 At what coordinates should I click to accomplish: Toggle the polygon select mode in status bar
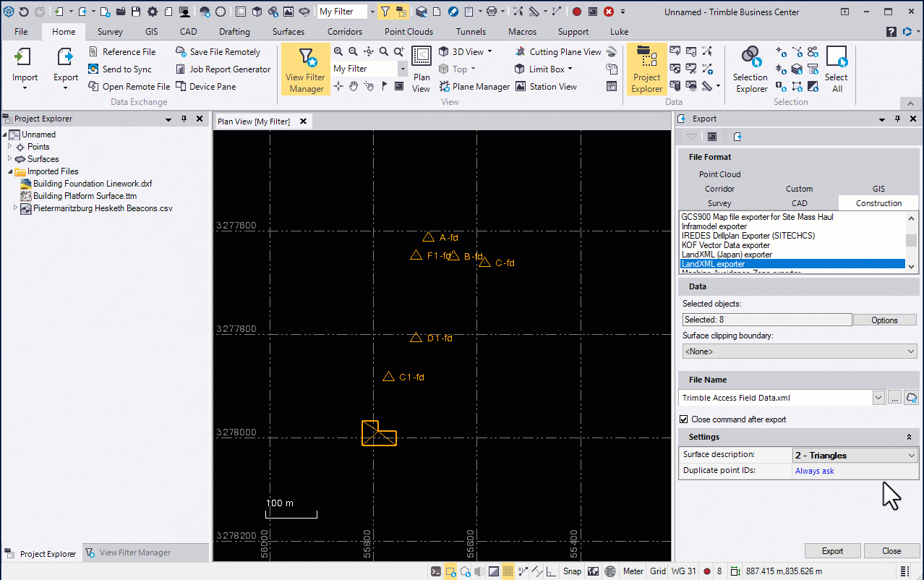pos(464,571)
